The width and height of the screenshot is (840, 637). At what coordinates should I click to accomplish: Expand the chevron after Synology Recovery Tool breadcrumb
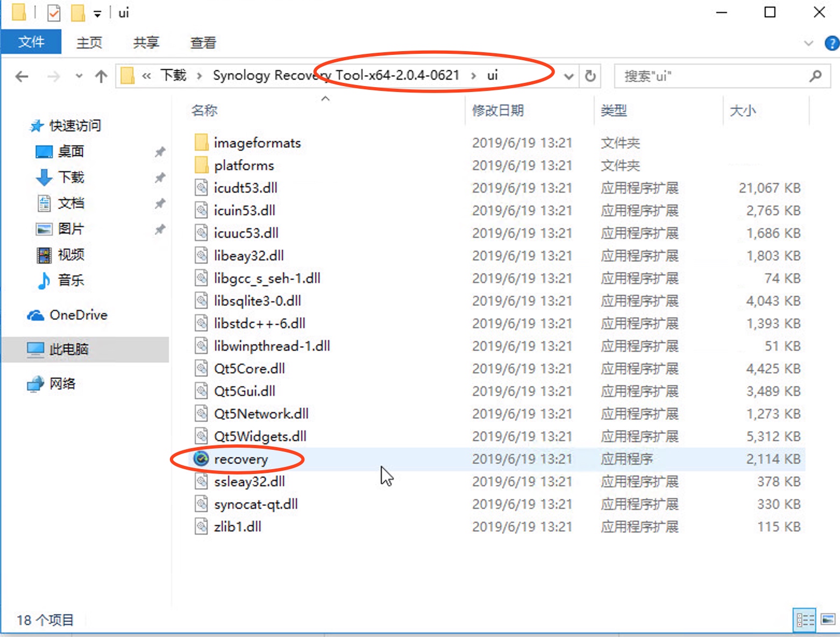tap(473, 76)
